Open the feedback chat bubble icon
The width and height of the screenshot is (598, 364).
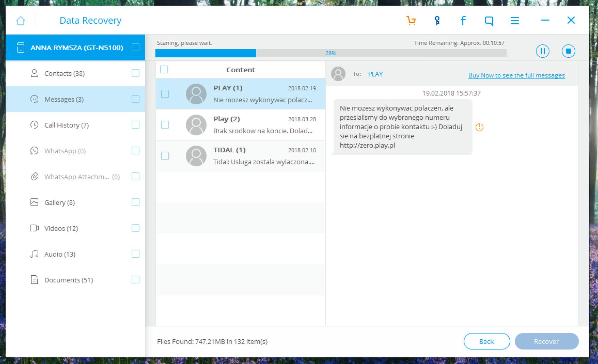[x=489, y=21]
